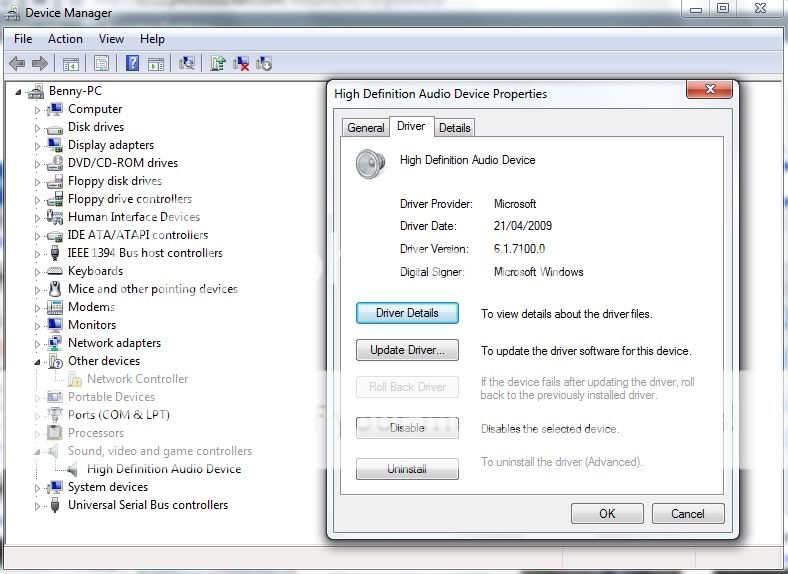The height and width of the screenshot is (574, 788).
Task: Click the Update Driver Software toolbar icon
Action: pos(217,64)
